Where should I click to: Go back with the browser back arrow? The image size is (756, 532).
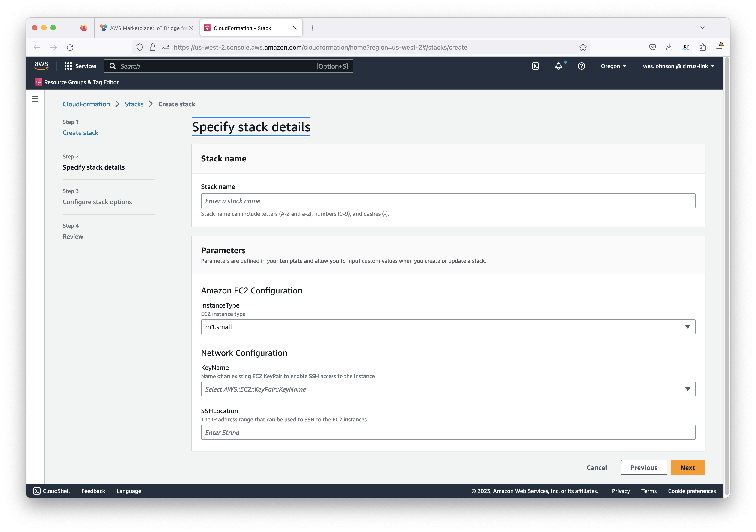(37, 48)
